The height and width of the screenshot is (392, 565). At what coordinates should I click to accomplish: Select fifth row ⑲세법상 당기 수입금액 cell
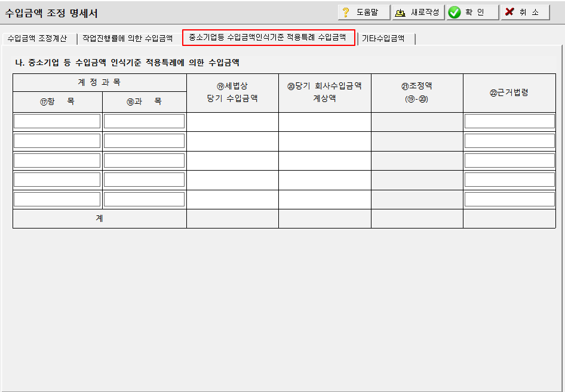pos(232,199)
